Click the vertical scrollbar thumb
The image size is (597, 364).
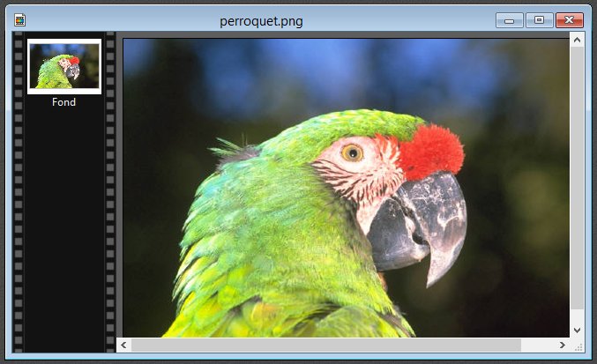tap(577, 178)
